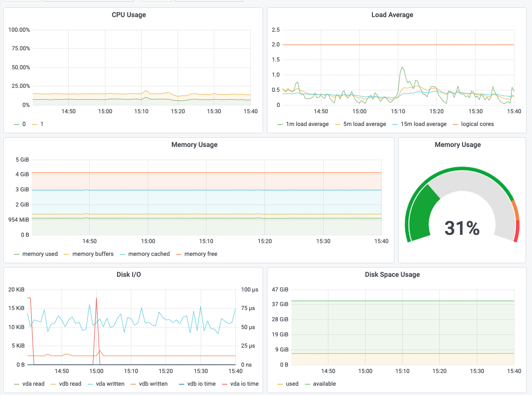The width and height of the screenshot is (532, 395).
Task: Click the 2.5 Load Average axis label
Action: (276, 30)
